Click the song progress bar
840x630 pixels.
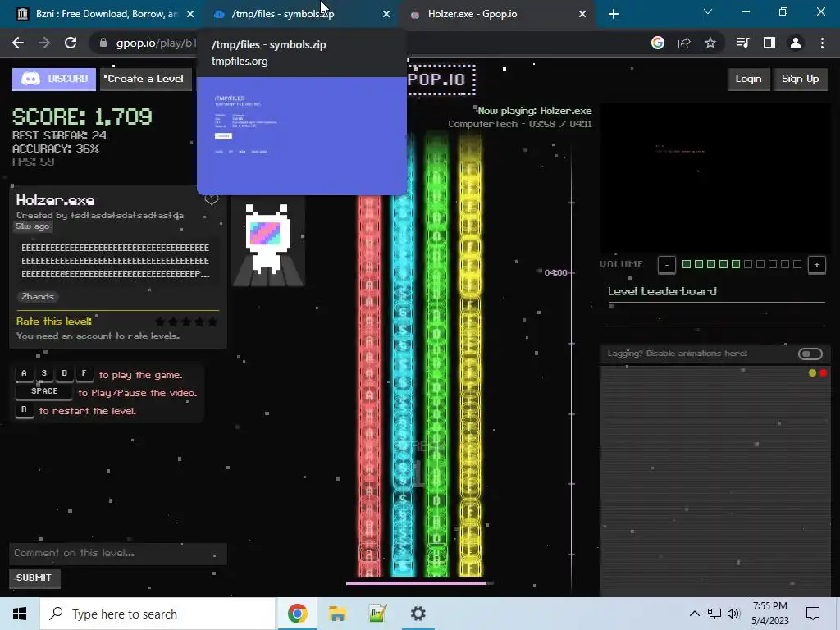419,583
